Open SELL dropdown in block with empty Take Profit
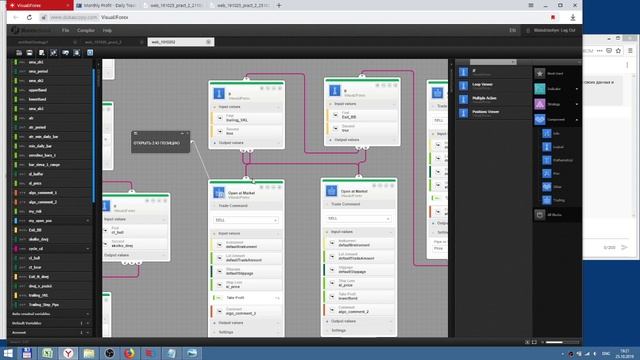Image resolution: width=640 pixels, height=360 pixels. pyautogui.click(x=246, y=220)
